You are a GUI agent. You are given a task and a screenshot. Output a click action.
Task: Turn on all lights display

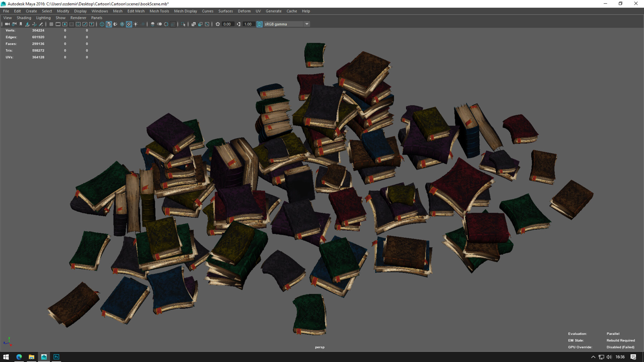point(136,24)
